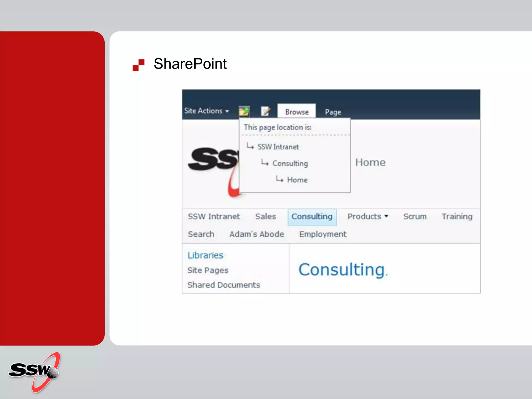Open the Training navigation item

[457, 216]
